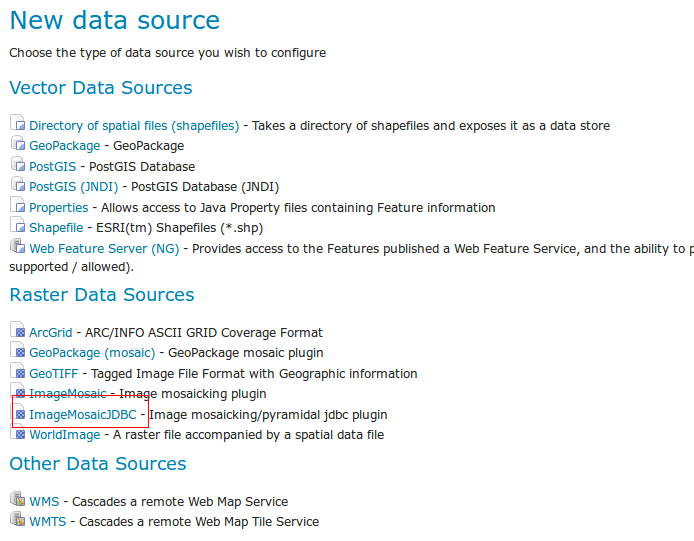This screenshot has height=541, width=694.
Task: Click the icon beside the PostGIS Database row
Action: pyautogui.click(x=18, y=164)
